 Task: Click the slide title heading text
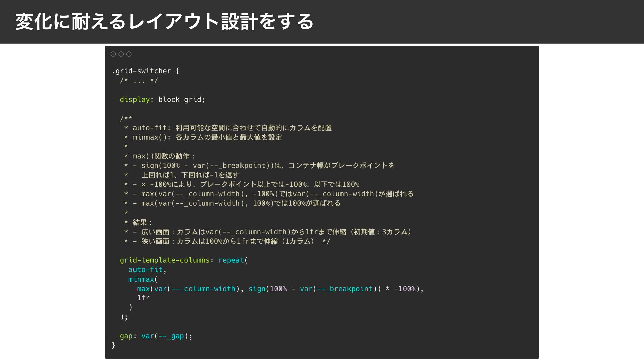click(164, 22)
